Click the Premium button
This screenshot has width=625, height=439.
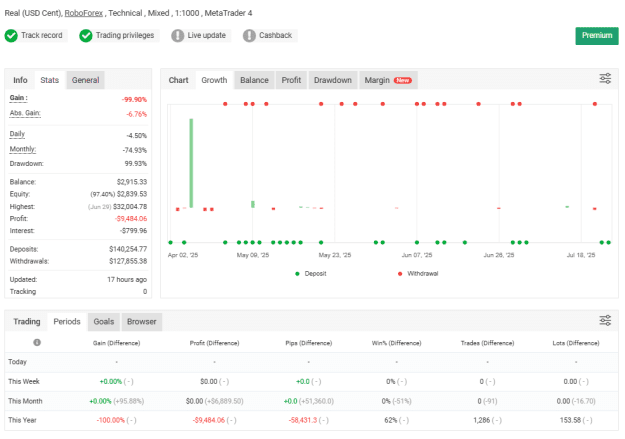coord(597,35)
